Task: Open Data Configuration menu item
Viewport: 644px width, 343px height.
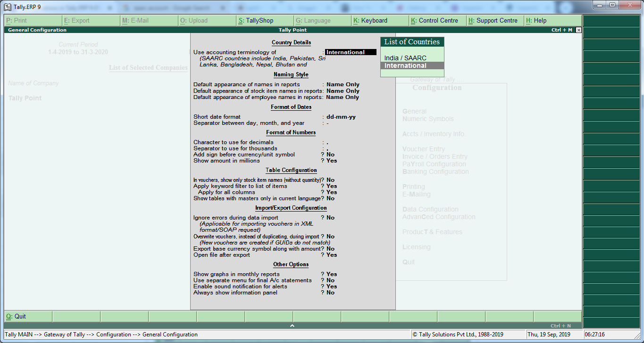Action: click(430, 210)
